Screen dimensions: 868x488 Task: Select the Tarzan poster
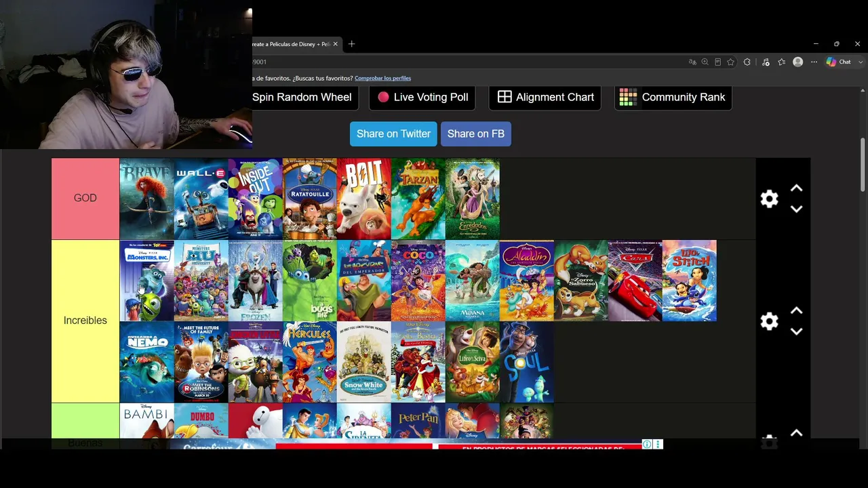(418, 199)
